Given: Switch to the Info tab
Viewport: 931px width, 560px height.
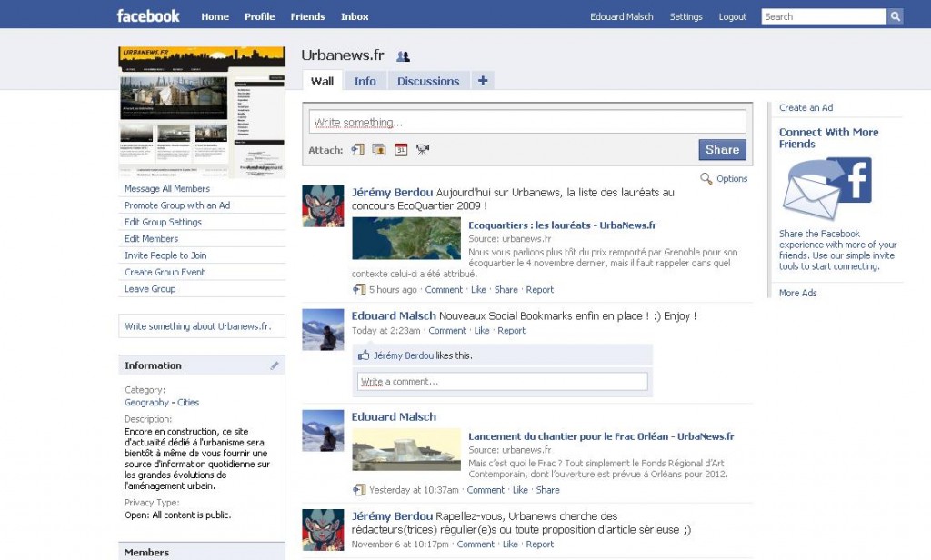Looking at the screenshot, I should coord(365,81).
